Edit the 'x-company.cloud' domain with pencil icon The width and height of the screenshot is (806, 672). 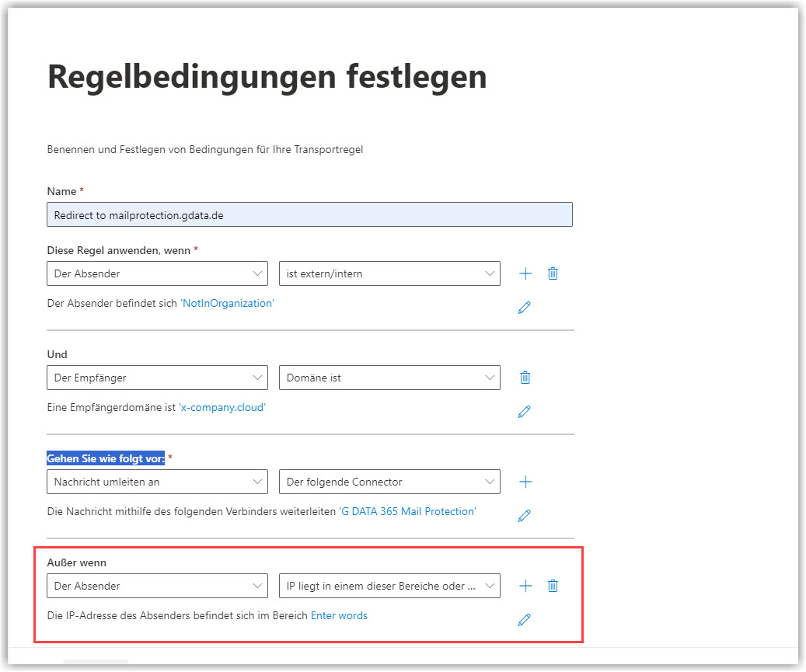[x=525, y=412]
